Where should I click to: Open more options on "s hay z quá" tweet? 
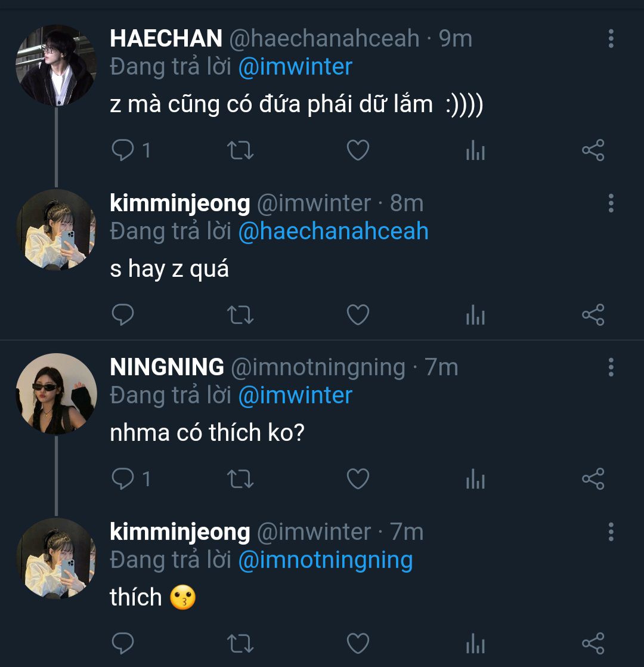point(611,203)
